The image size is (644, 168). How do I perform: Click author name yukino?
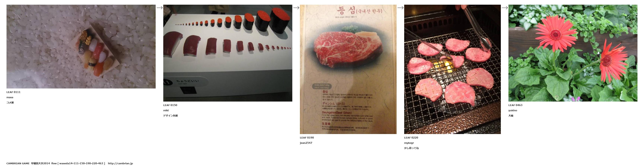[513, 110]
